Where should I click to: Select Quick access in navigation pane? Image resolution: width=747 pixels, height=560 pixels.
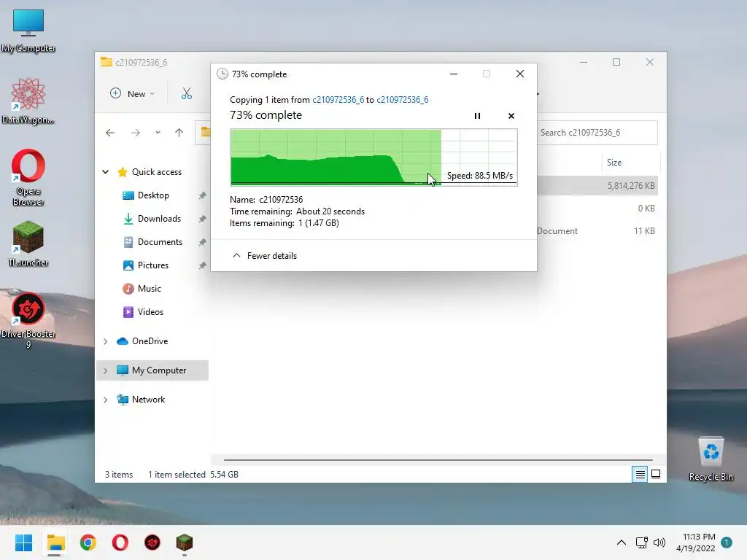pos(157,172)
